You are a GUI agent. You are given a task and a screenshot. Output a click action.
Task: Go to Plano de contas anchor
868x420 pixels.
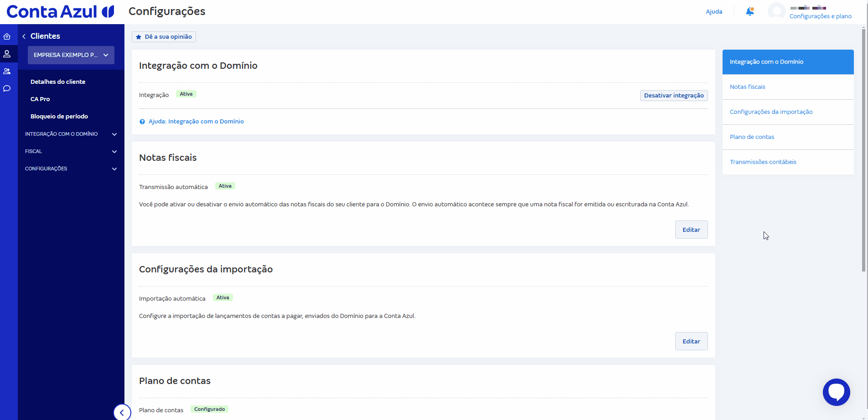pos(752,137)
